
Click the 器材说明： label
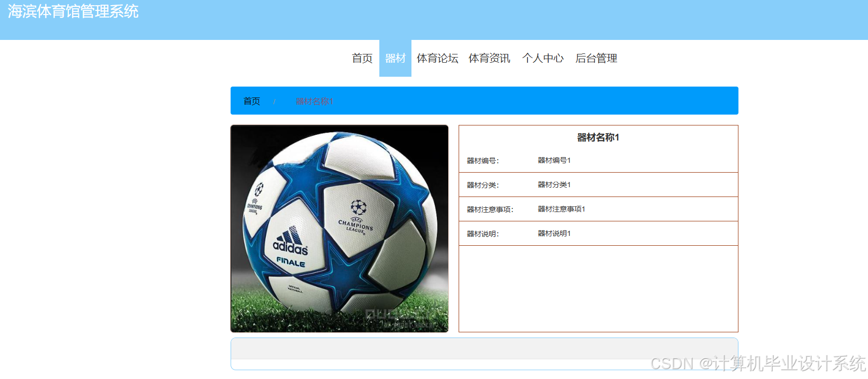[483, 234]
